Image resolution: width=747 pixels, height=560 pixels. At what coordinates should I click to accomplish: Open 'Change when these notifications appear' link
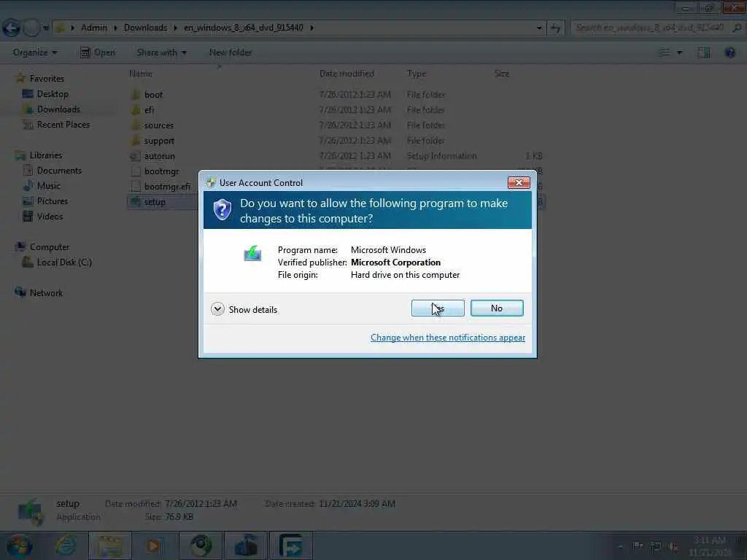click(x=448, y=338)
